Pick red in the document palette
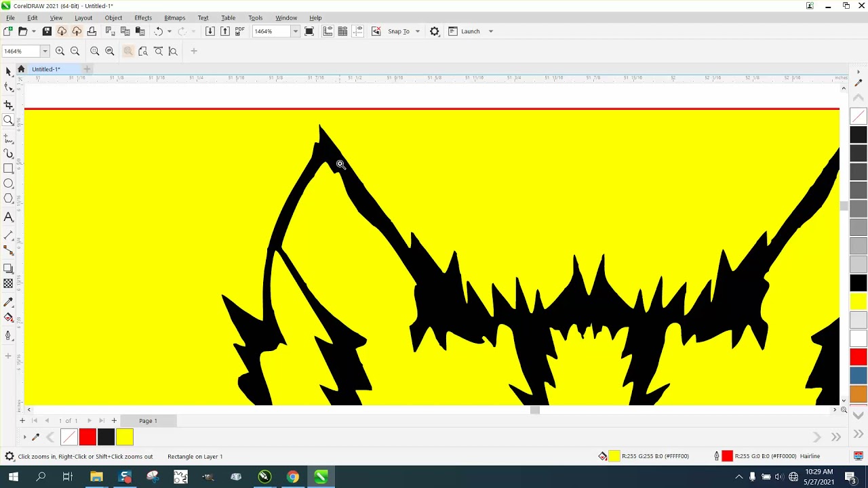 (87, 437)
